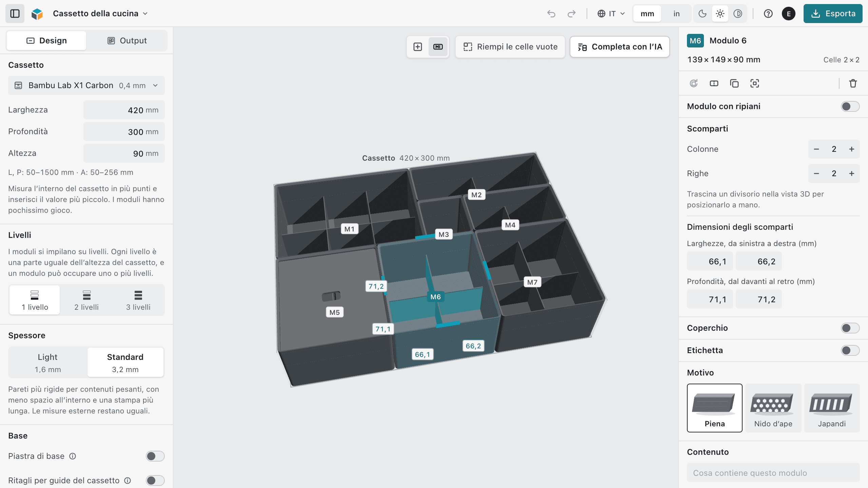The image size is (868, 488).
Task: Enable Ritagli per guide del cassetto
Action: coord(155,481)
